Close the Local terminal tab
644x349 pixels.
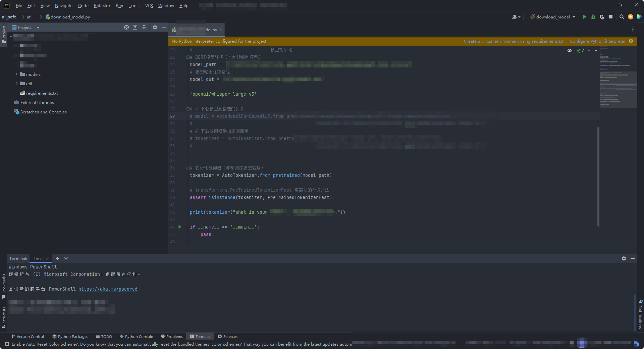point(47,258)
